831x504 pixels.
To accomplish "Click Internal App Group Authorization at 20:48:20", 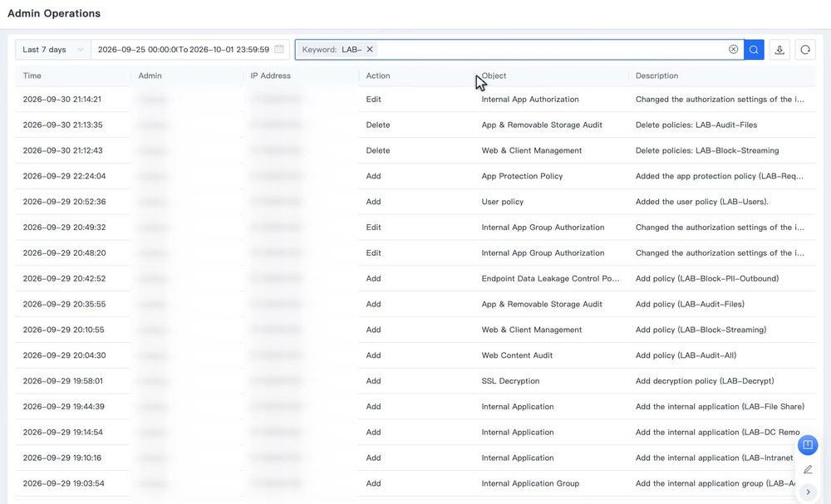I will pos(543,253).
